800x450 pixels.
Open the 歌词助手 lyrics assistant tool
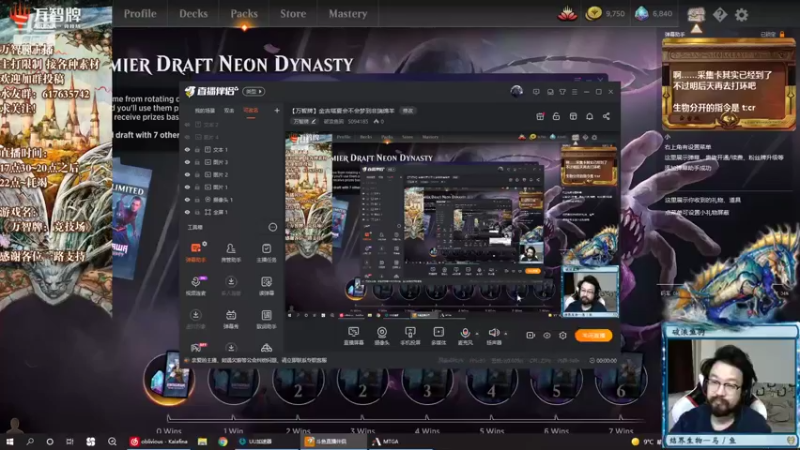[266, 319]
